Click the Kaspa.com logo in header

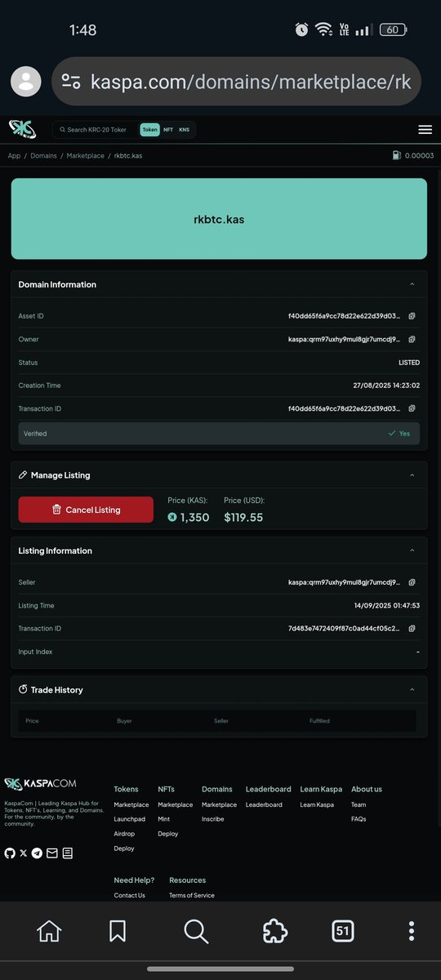click(x=22, y=129)
